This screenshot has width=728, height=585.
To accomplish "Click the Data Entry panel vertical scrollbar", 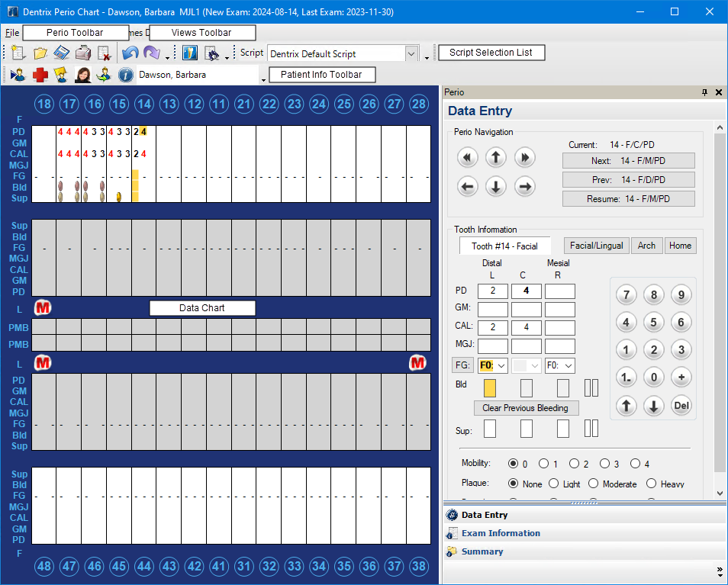I will 720,305.
